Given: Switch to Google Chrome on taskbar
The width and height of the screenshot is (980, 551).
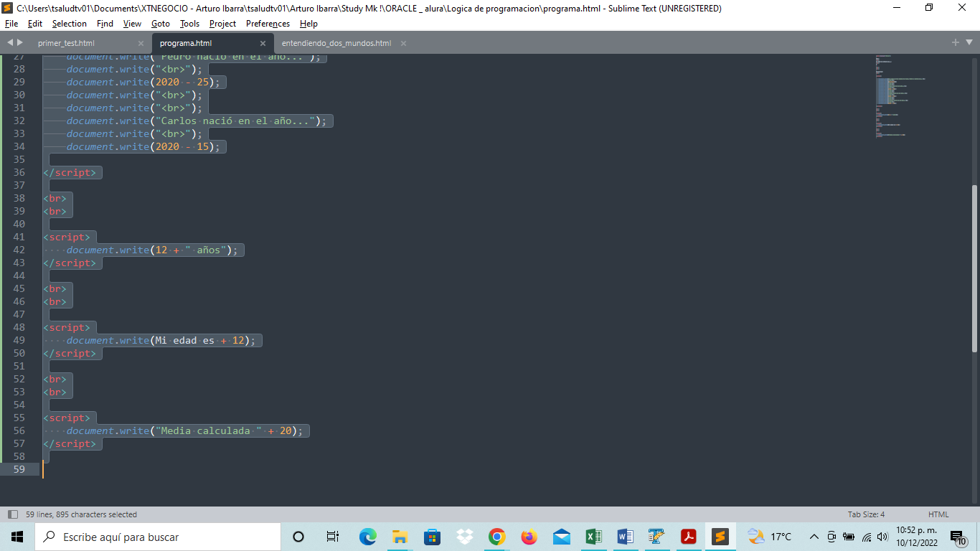Looking at the screenshot, I should coord(496,537).
